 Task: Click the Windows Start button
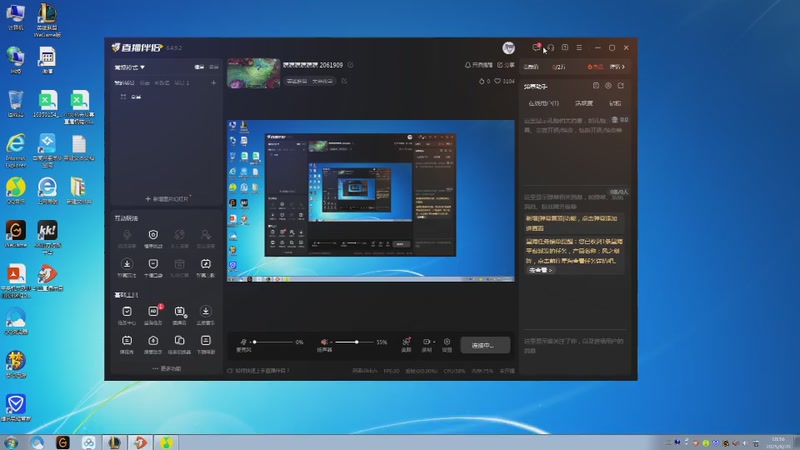click(11, 442)
